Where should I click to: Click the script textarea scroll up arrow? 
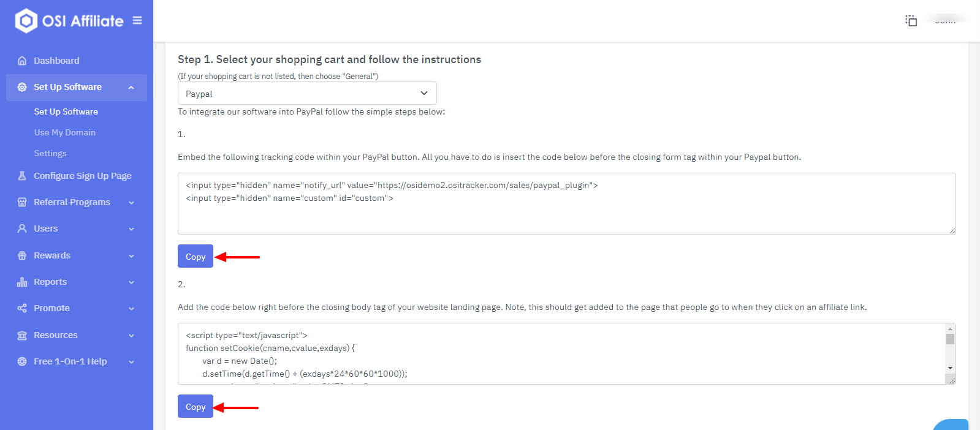950,328
